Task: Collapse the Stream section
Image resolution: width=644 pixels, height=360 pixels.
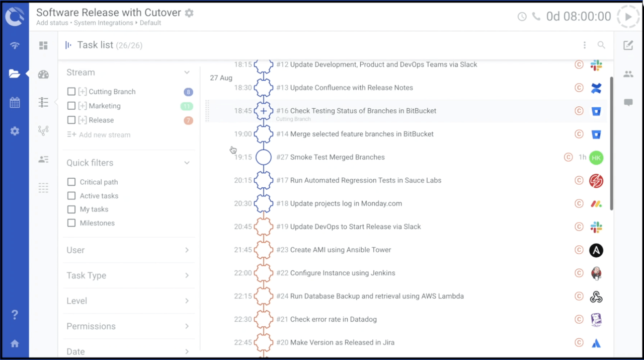Action: [187, 72]
